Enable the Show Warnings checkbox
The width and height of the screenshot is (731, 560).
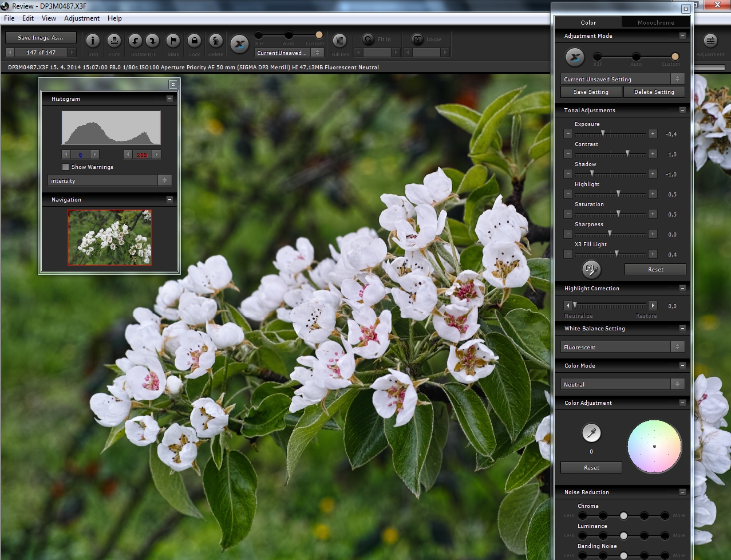click(x=66, y=167)
